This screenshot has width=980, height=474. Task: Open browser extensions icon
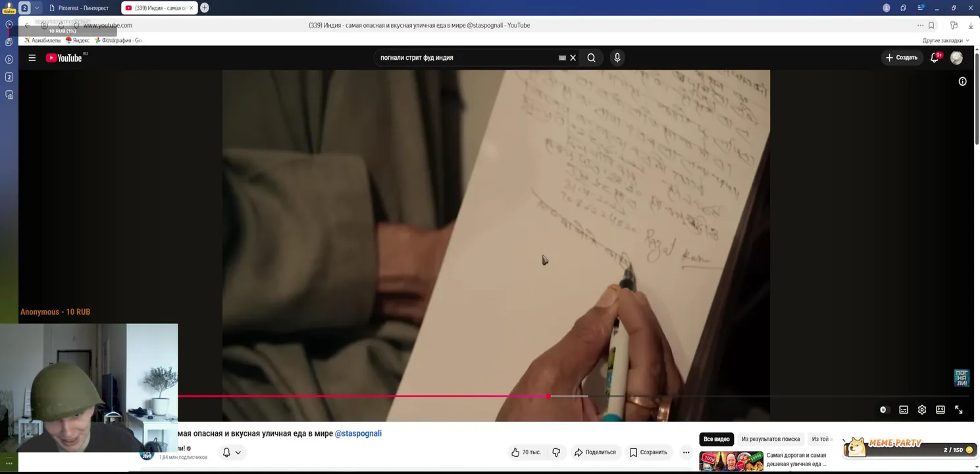[x=954, y=25]
